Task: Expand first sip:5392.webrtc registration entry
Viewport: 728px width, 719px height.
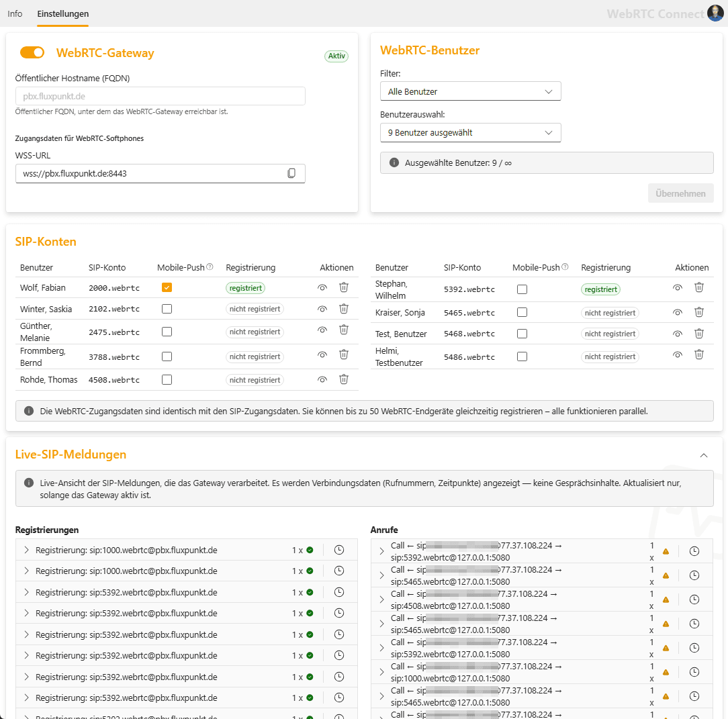Action: (x=26, y=592)
